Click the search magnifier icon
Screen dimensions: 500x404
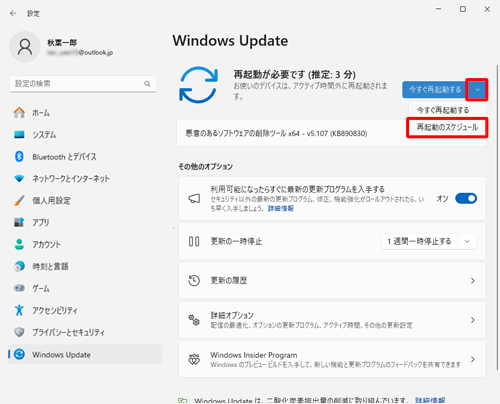point(147,84)
